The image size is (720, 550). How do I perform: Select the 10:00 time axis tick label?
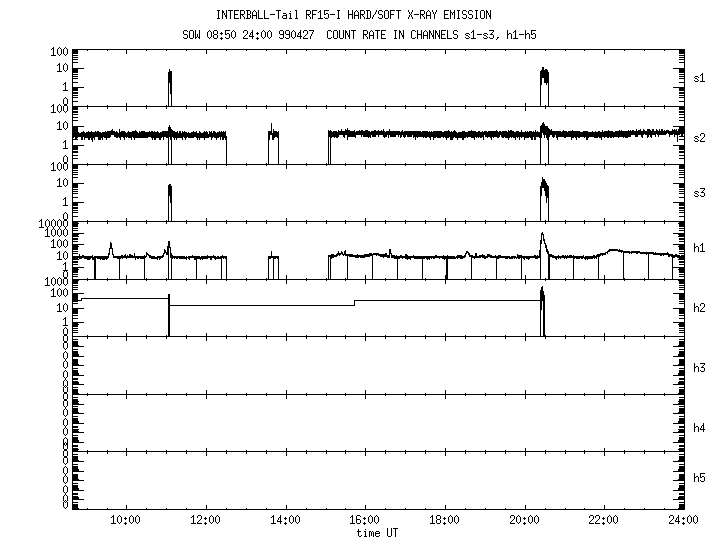125,521
